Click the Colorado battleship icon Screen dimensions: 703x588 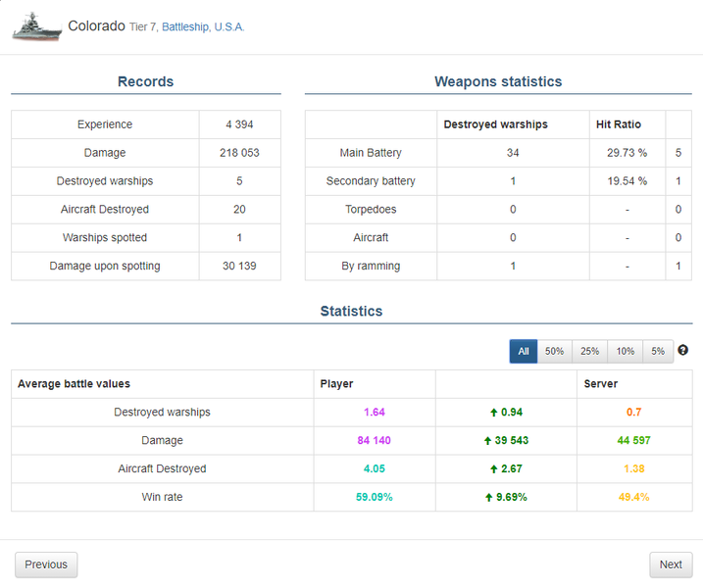pos(36,27)
